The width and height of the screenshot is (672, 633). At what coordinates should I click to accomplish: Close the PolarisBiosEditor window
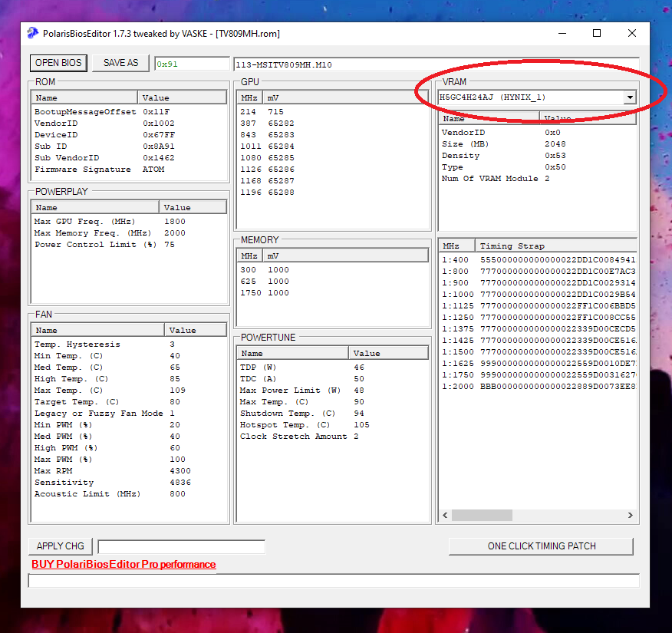point(631,33)
